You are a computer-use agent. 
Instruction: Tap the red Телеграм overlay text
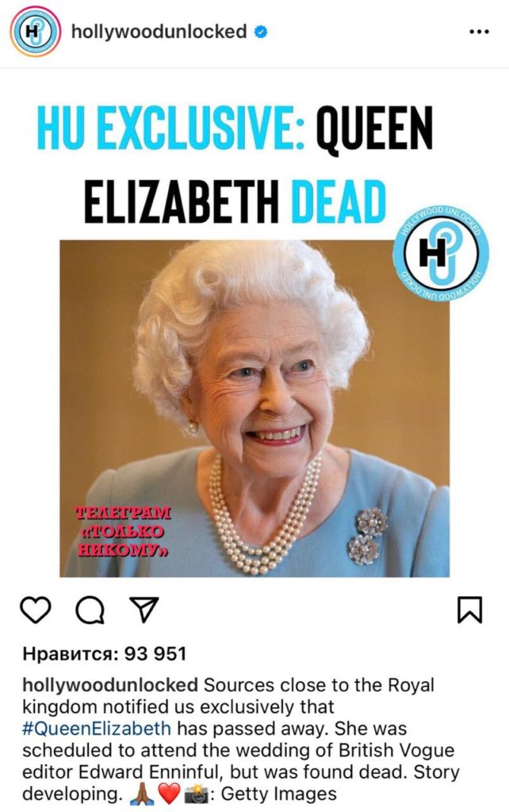tap(123, 531)
